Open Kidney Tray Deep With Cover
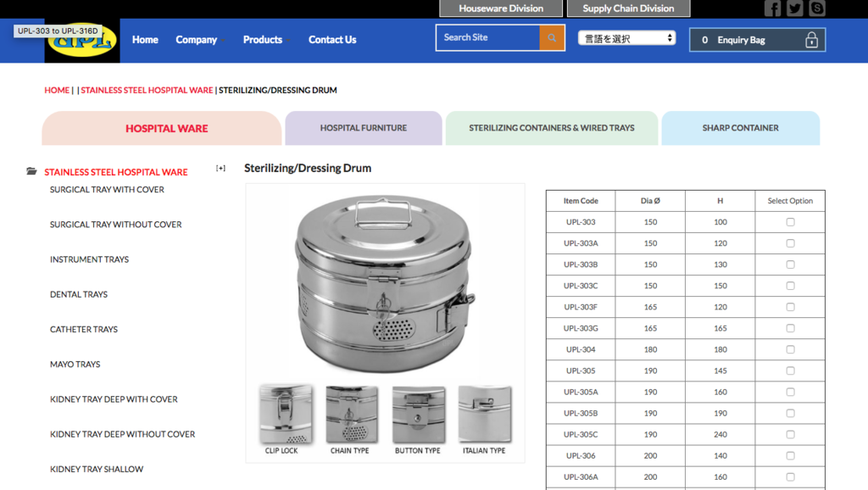This screenshot has height=490, width=868. pos(114,398)
